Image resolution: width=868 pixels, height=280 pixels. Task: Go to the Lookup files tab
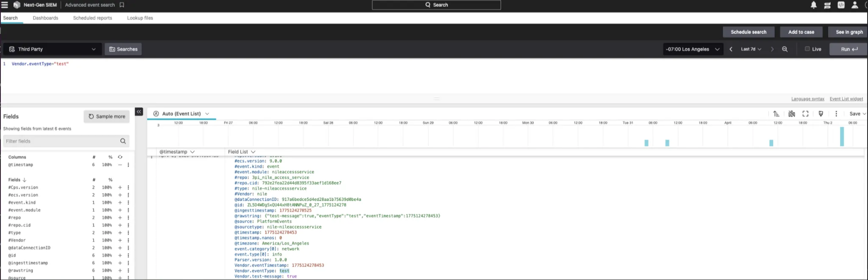[140, 18]
